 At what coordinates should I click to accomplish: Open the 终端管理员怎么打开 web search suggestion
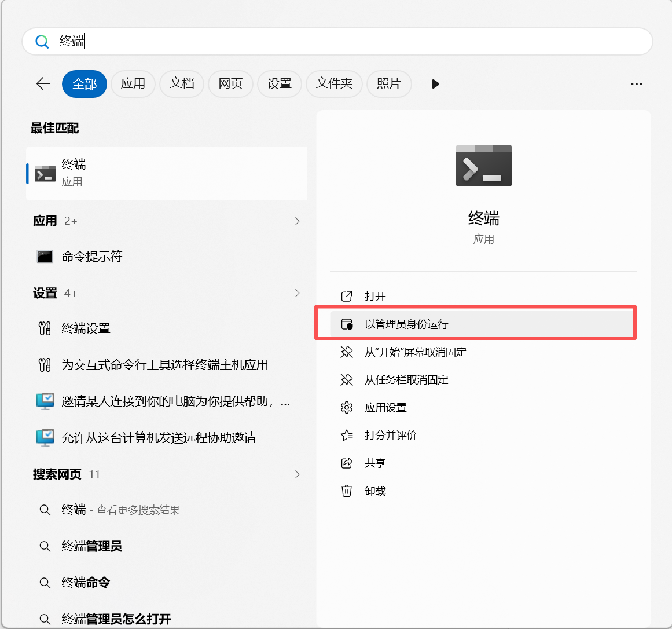pyautogui.click(x=116, y=619)
